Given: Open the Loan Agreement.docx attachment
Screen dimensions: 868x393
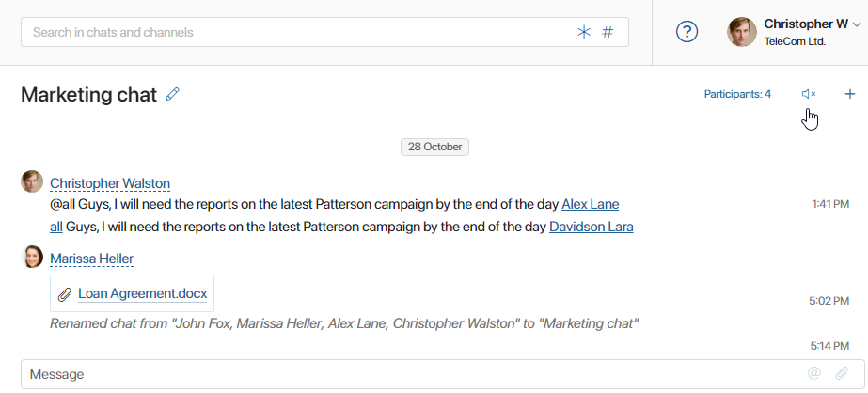Looking at the screenshot, I should tap(142, 293).
